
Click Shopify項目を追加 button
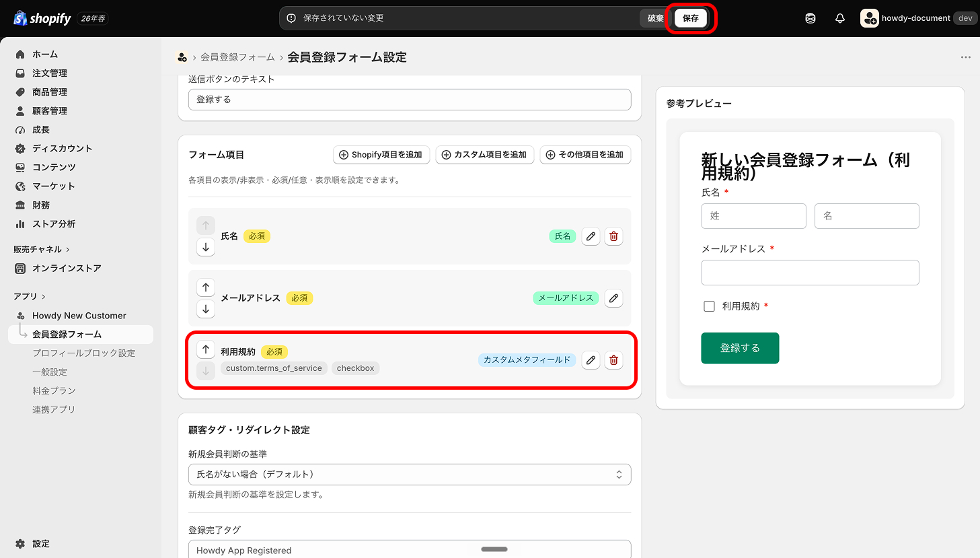(x=381, y=155)
